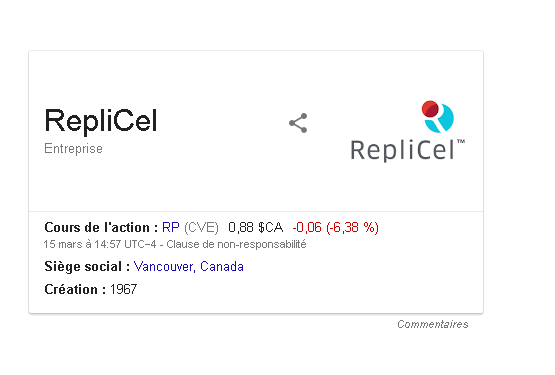Follow the Canada link in Siège social
This screenshot has width=555, height=375.
(222, 266)
